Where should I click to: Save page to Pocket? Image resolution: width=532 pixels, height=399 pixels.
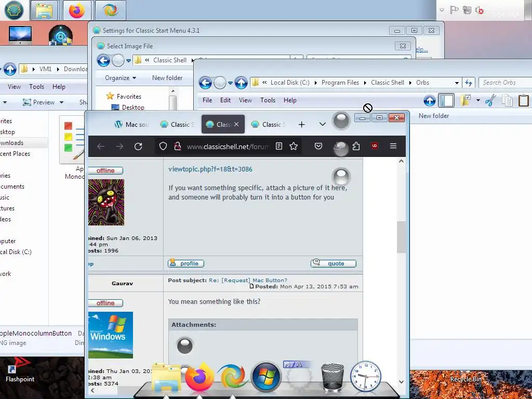[318, 146]
